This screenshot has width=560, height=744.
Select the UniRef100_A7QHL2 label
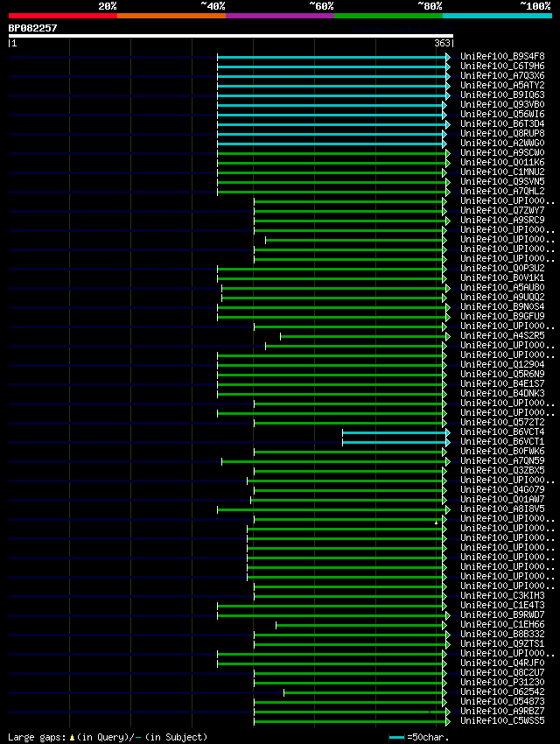click(502, 191)
